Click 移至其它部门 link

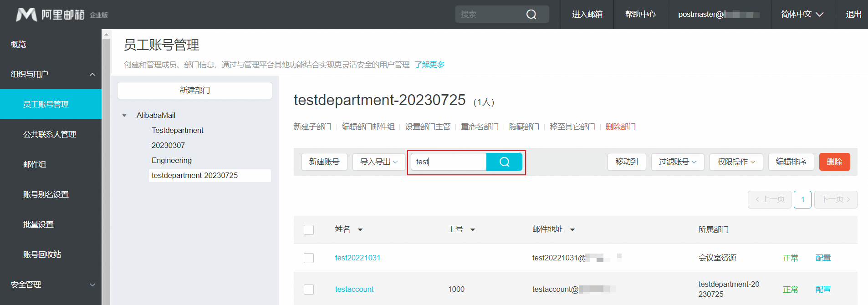572,127
